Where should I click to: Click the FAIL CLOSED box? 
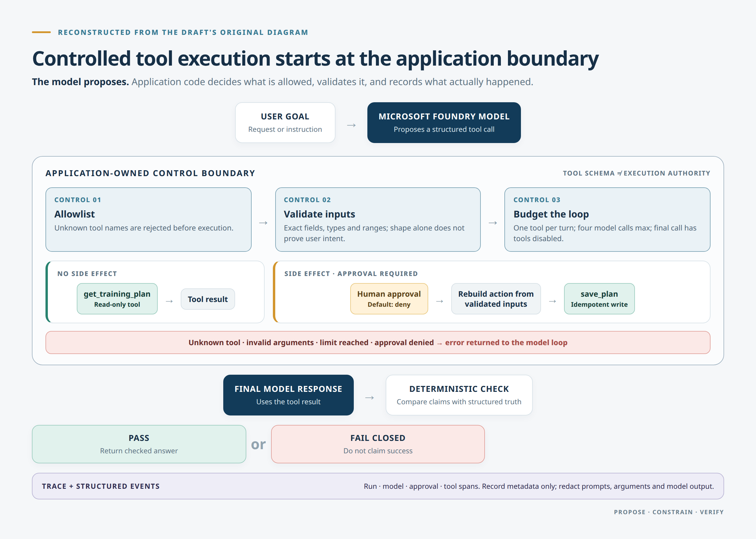(378, 444)
